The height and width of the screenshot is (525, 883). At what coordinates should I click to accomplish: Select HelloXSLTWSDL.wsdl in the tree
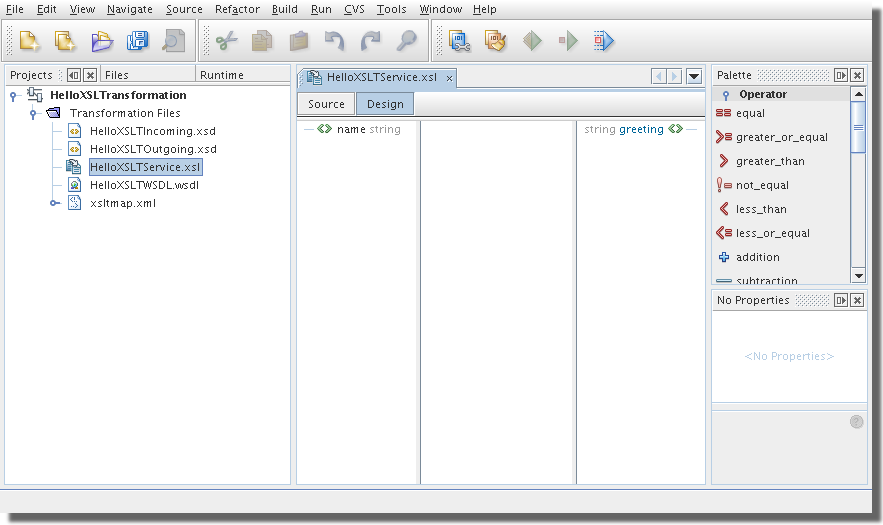[x=144, y=185]
